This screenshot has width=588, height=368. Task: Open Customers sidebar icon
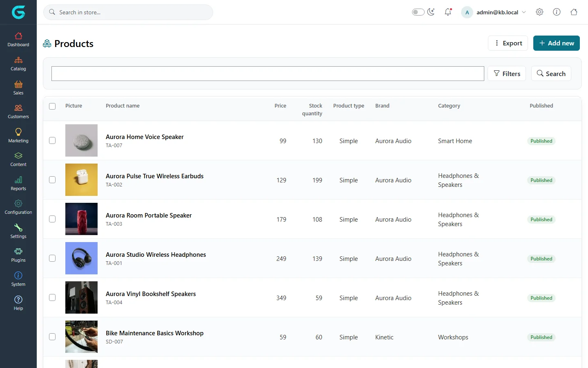pos(18,108)
